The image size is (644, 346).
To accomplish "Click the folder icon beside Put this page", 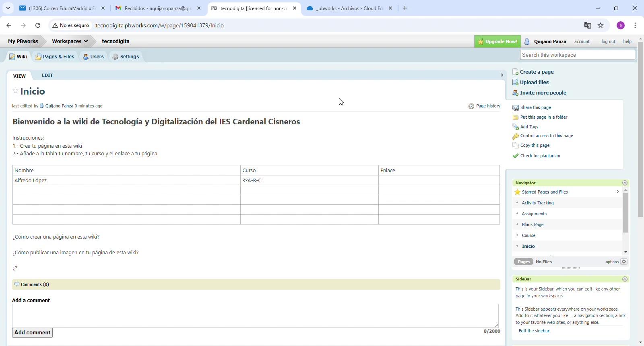I will coord(516,117).
